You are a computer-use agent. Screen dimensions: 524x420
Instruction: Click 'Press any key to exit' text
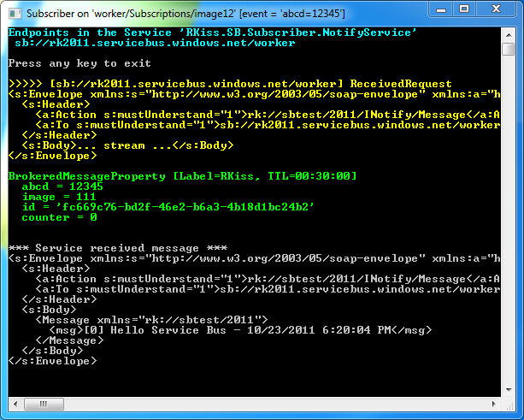(x=79, y=63)
